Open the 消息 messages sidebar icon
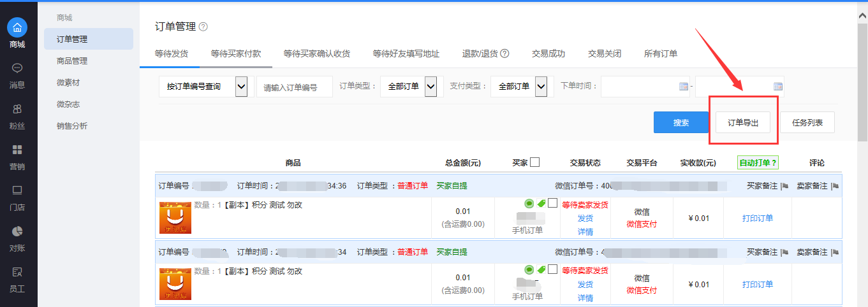 tap(17, 69)
